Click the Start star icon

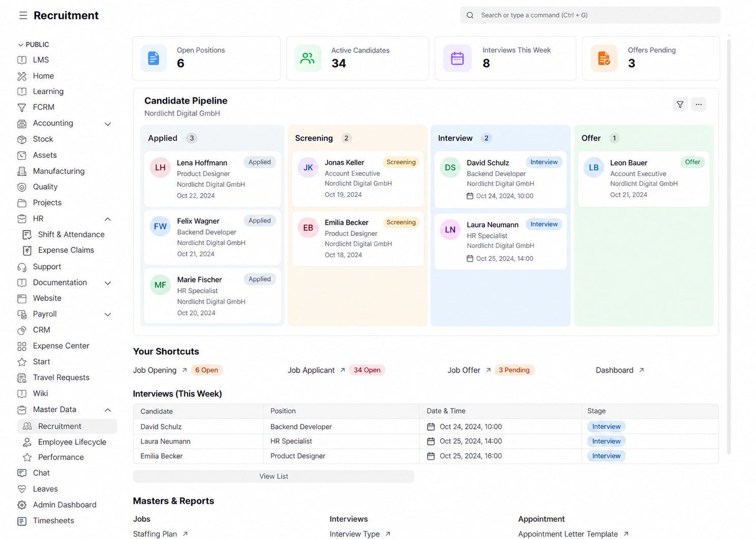point(22,362)
